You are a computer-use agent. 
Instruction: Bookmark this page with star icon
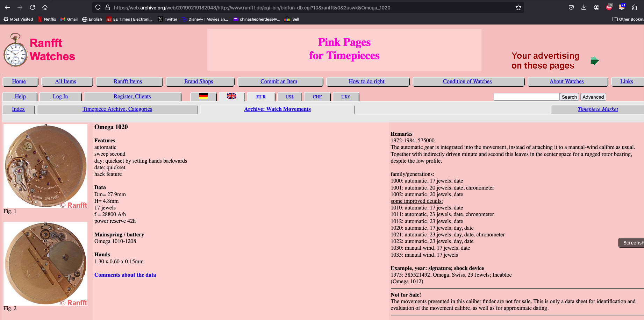pos(518,7)
